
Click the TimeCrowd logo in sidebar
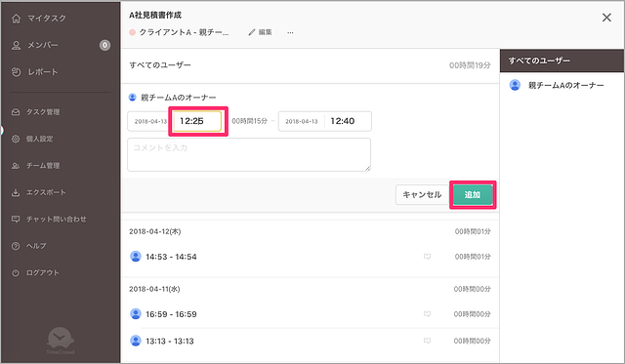click(61, 341)
